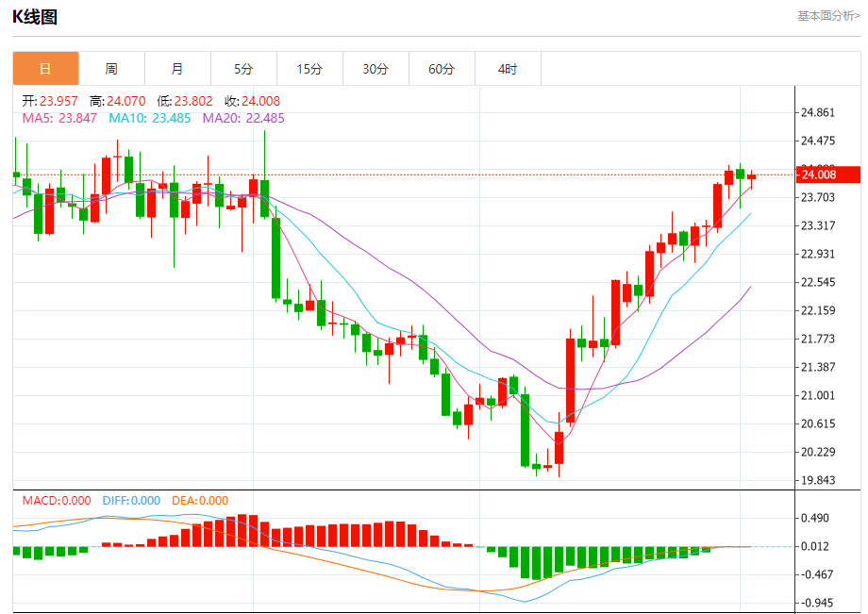Screen dimensions: 868x614
Task: Click the 21.387 price axis label
Action: 818,367
